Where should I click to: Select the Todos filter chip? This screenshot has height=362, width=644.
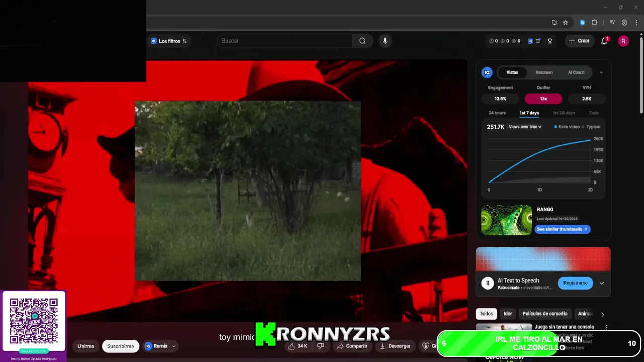coord(487,314)
